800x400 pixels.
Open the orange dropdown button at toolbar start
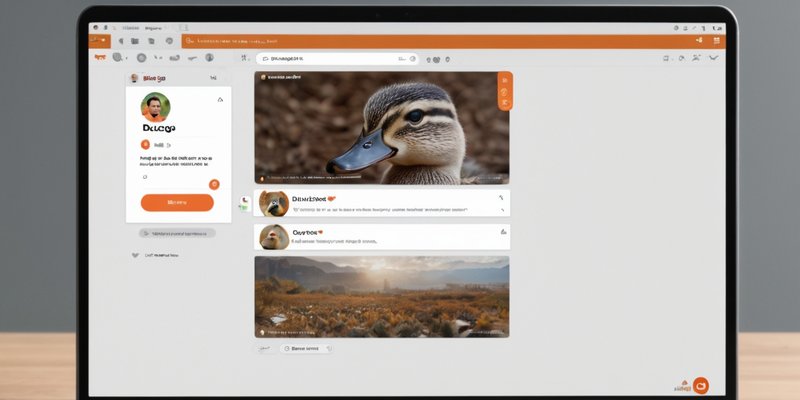(99, 40)
